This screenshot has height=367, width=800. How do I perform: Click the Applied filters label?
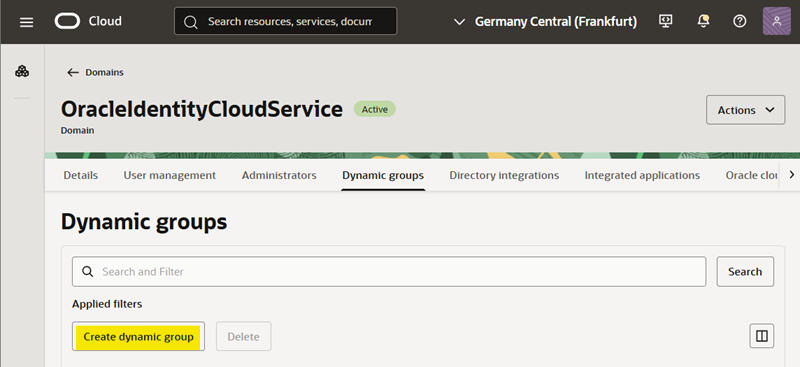[107, 304]
